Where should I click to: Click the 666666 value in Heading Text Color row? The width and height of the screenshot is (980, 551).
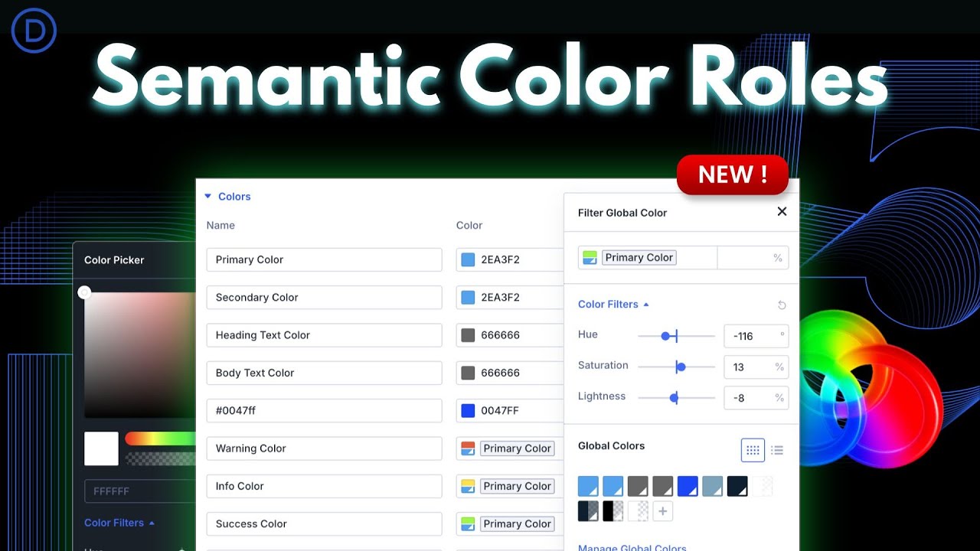(x=500, y=335)
